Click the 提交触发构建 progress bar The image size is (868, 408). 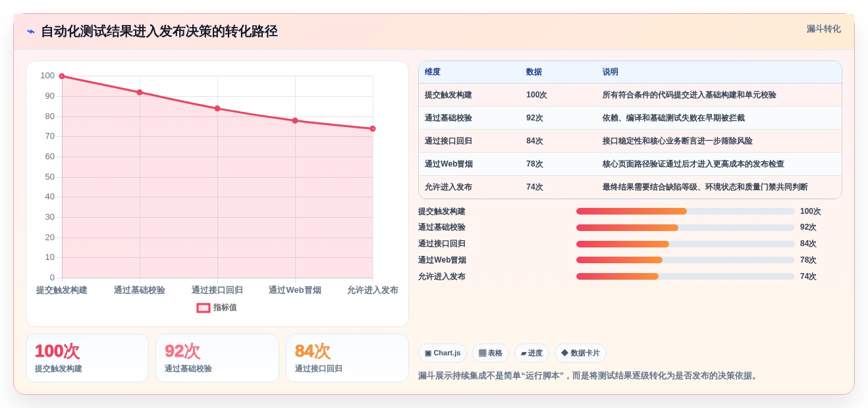[686, 211]
